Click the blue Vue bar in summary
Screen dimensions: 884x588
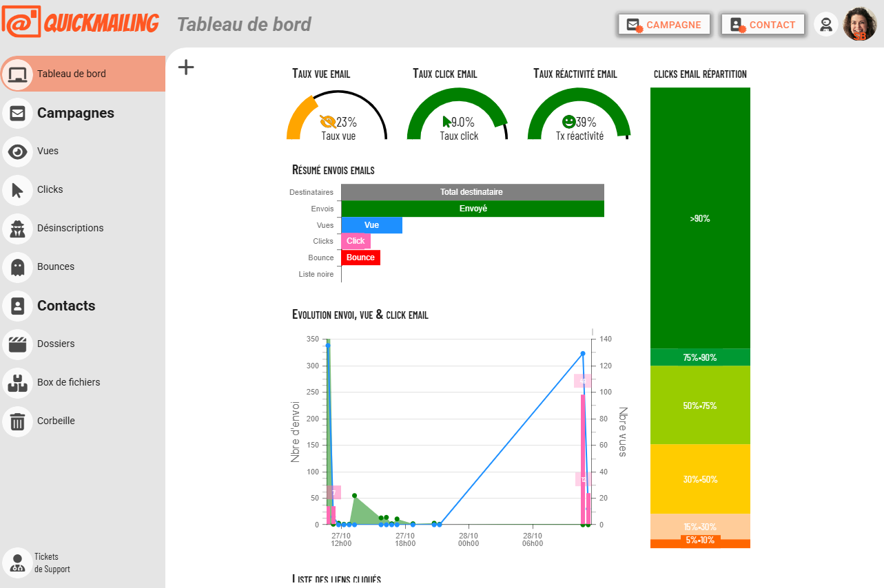pyautogui.click(x=371, y=225)
